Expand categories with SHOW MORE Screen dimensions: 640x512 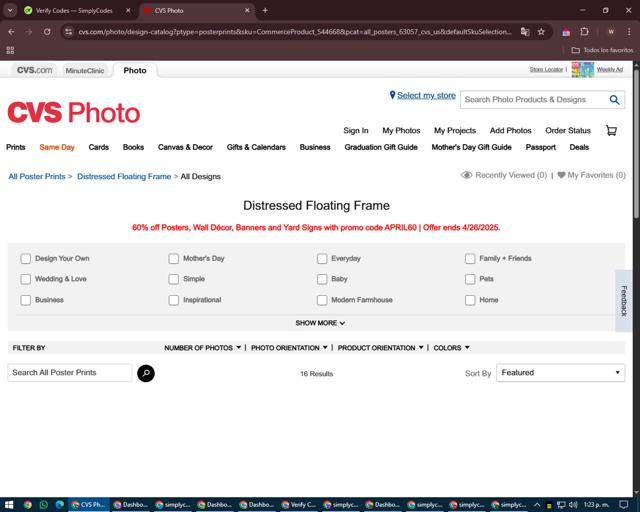point(320,323)
